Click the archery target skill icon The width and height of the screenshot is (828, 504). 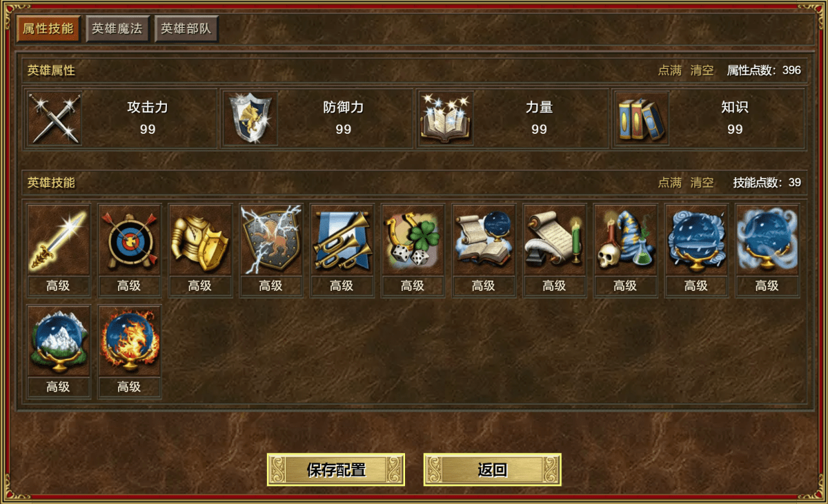(x=129, y=240)
